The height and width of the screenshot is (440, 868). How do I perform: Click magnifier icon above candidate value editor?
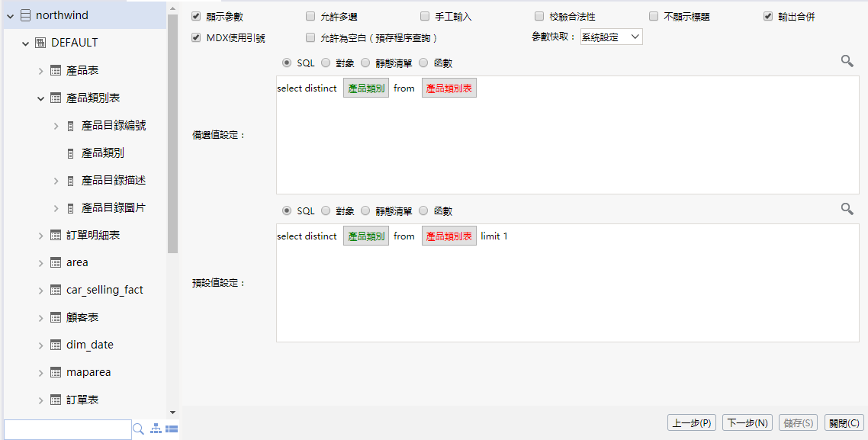coord(847,61)
